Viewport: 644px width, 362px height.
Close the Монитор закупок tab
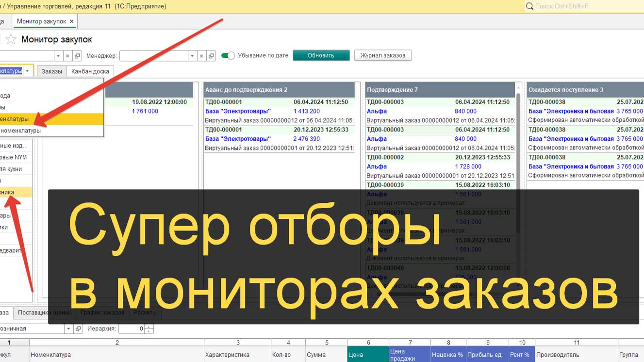(x=72, y=21)
